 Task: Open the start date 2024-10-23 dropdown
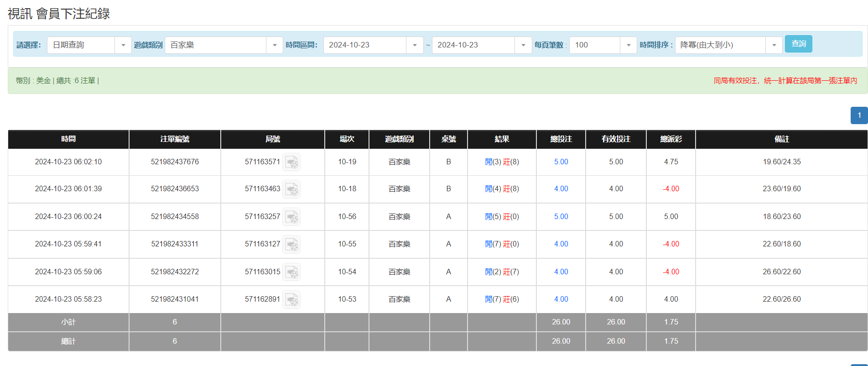[x=415, y=45]
